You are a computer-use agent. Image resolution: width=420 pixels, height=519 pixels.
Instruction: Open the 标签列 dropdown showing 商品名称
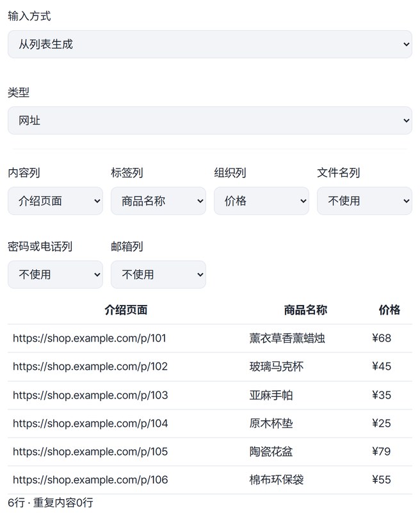point(158,201)
